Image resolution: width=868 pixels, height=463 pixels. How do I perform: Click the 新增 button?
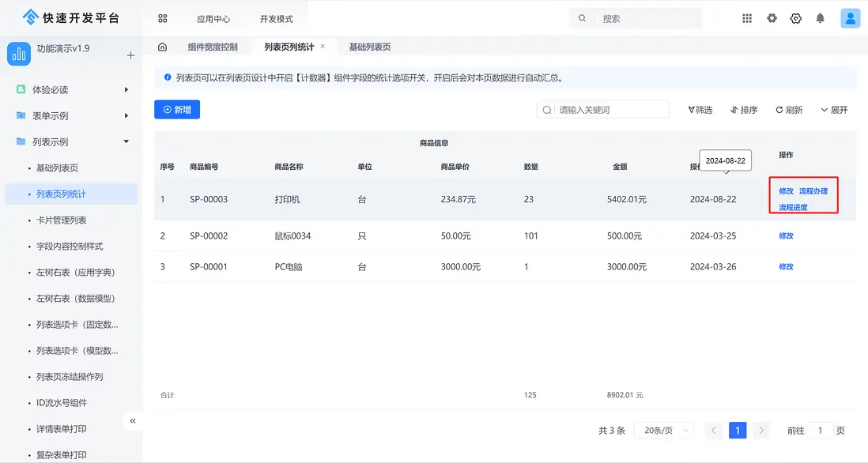point(177,110)
